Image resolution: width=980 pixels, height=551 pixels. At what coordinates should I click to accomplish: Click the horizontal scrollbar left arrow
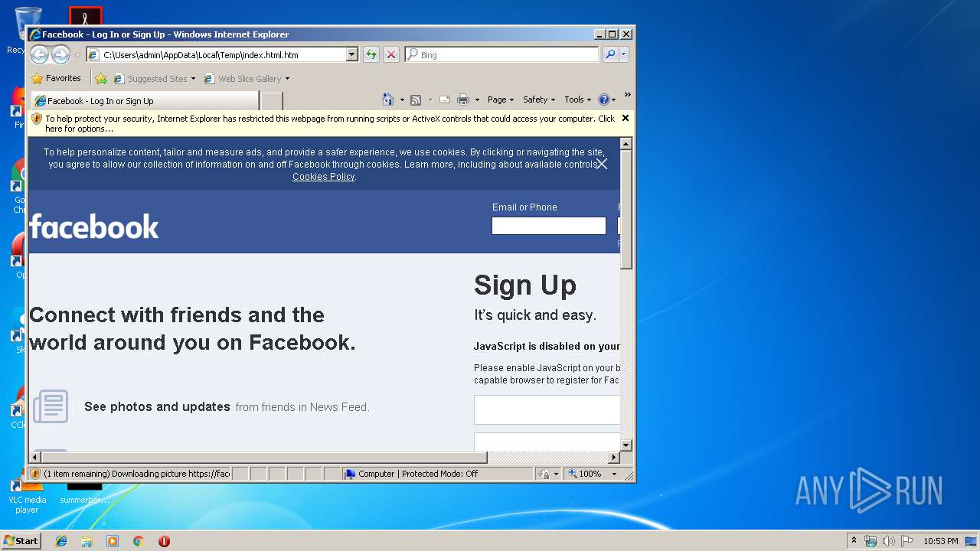[35, 458]
